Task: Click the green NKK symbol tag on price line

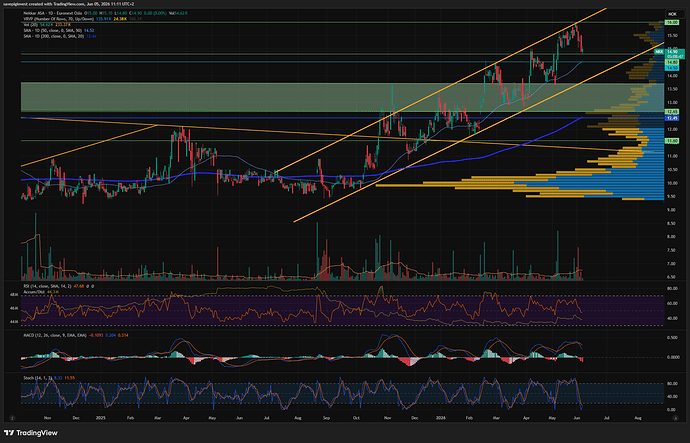Action: pyautogui.click(x=658, y=52)
